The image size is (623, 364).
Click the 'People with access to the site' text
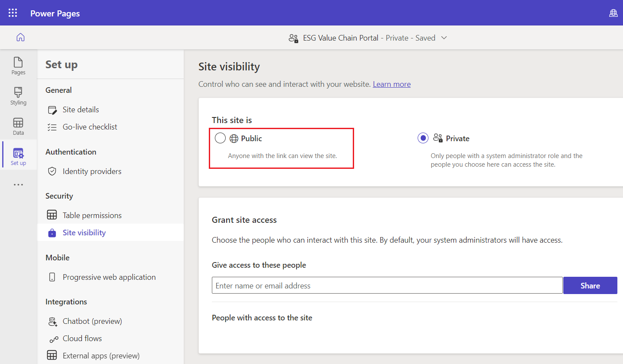pos(262,318)
